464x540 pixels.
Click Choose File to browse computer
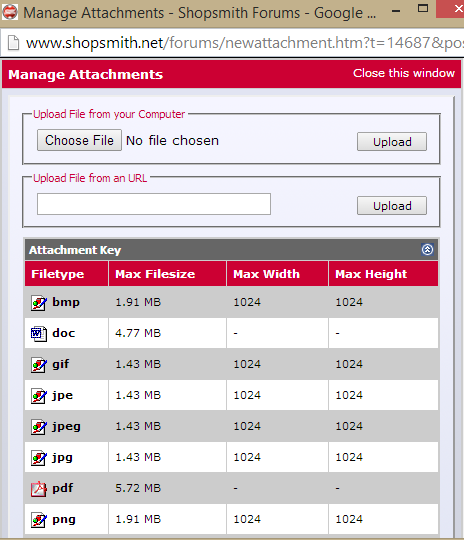coord(79,140)
